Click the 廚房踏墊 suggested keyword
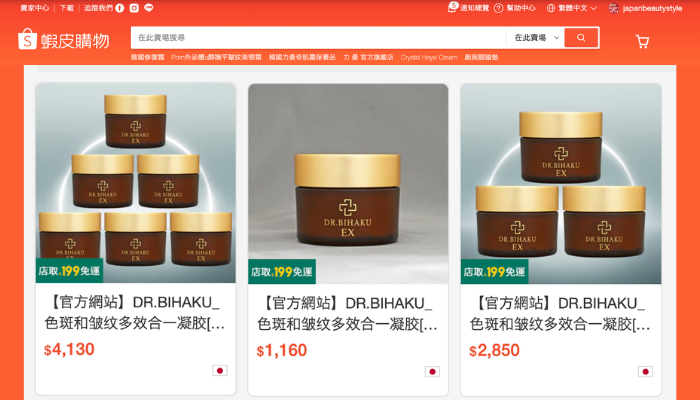 [481, 57]
